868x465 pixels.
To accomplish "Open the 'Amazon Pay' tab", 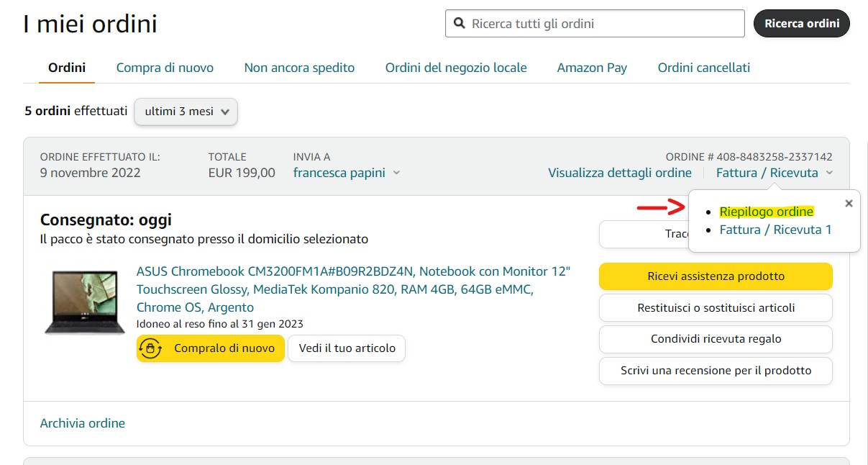I will [x=592, y=68].
